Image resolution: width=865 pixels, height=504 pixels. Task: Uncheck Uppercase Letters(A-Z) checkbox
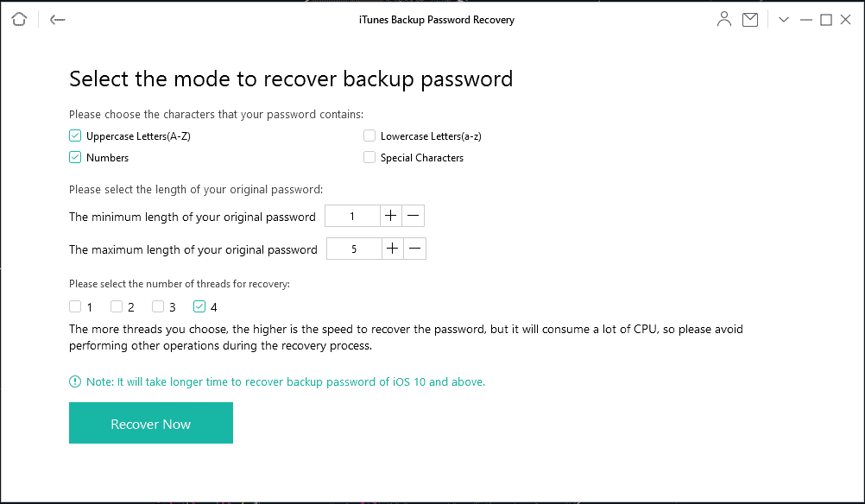click(75, 135)
